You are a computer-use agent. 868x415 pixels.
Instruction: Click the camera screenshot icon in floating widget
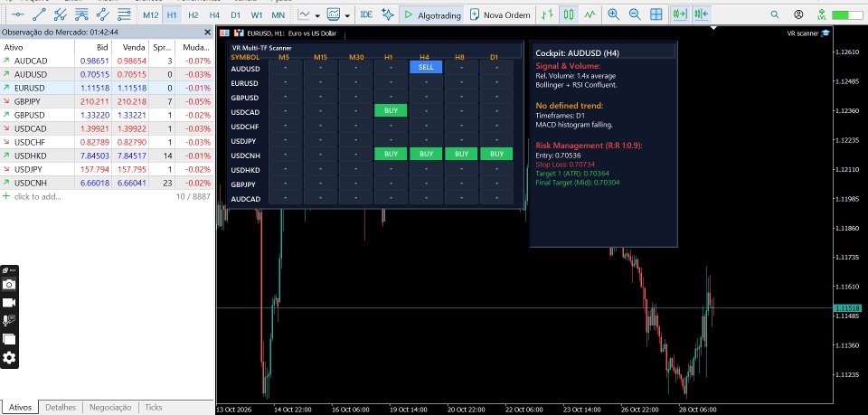pyautogui.click(x=9, y=285)
